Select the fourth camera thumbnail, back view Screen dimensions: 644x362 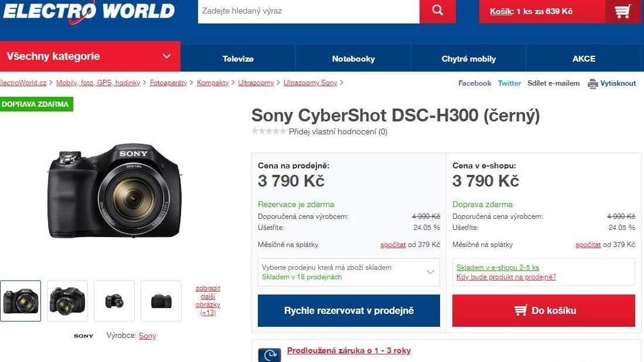(x=161, y=301)
